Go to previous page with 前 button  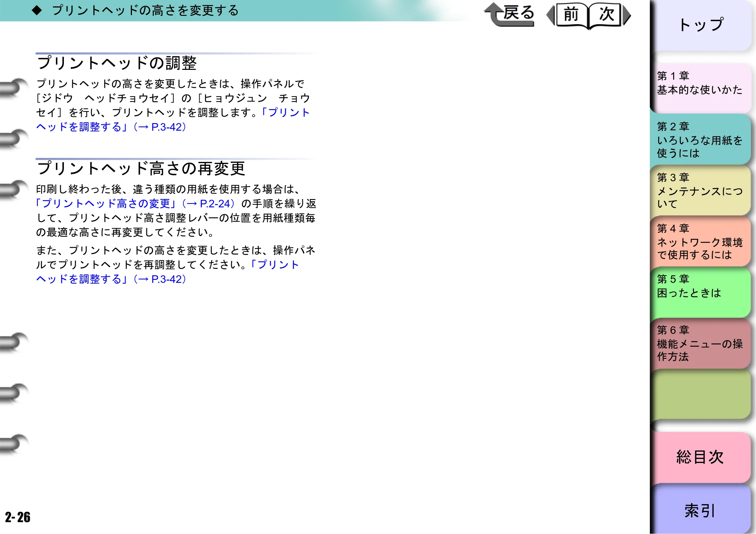pos(567,15)
